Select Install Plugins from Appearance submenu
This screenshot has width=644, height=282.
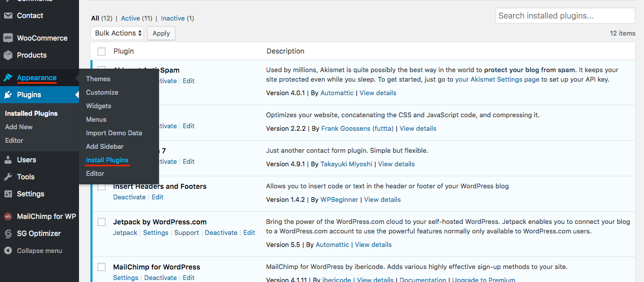107,160
